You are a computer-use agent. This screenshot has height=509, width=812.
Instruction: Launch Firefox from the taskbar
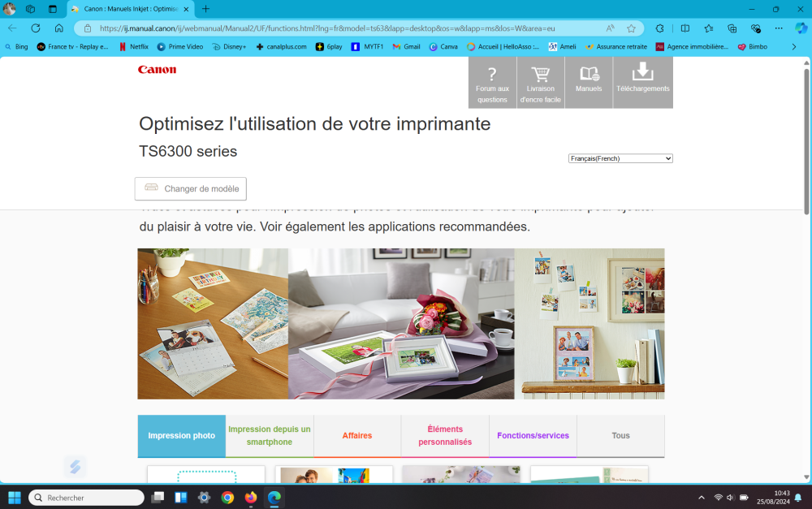point(251,498)
